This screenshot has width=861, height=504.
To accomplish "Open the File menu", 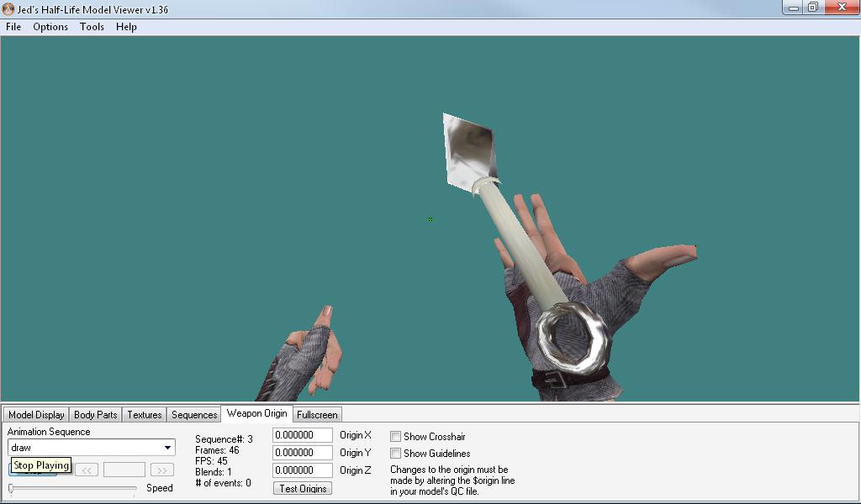I will click(x=13, y=27).
